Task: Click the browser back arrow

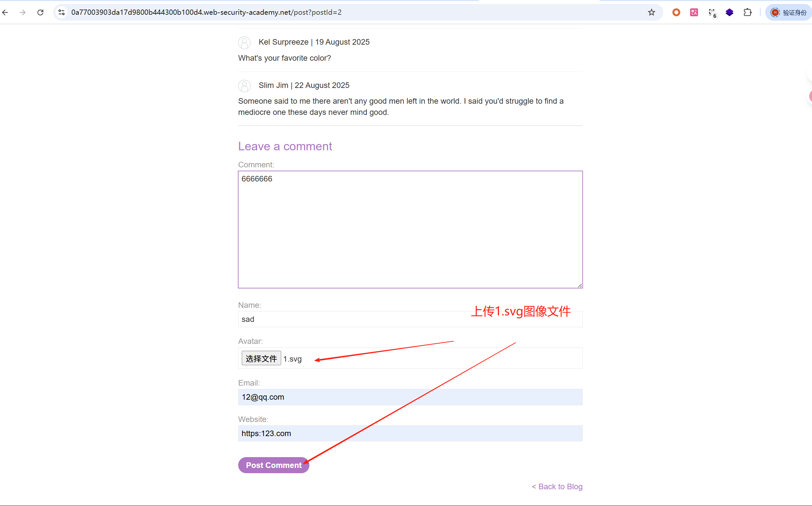Action: (5, 12)
